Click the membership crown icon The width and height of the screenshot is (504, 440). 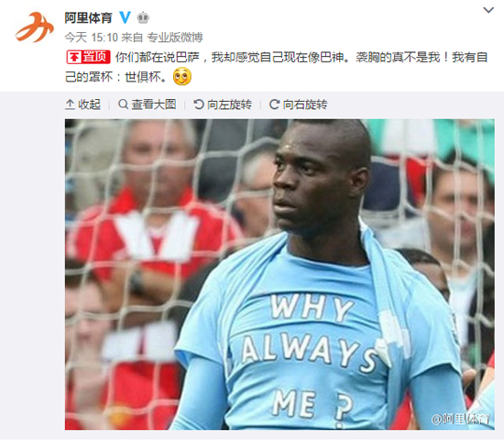pos(143,17)
